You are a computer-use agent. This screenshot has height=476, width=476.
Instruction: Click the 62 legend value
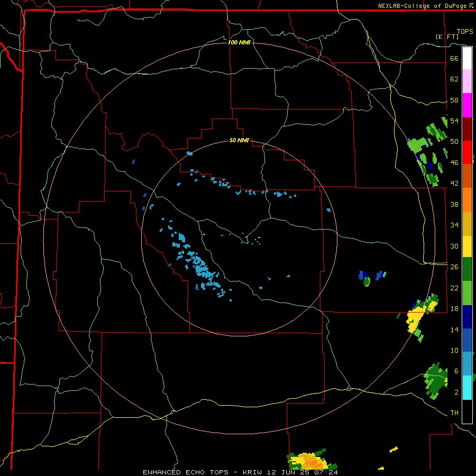point(454,79)
